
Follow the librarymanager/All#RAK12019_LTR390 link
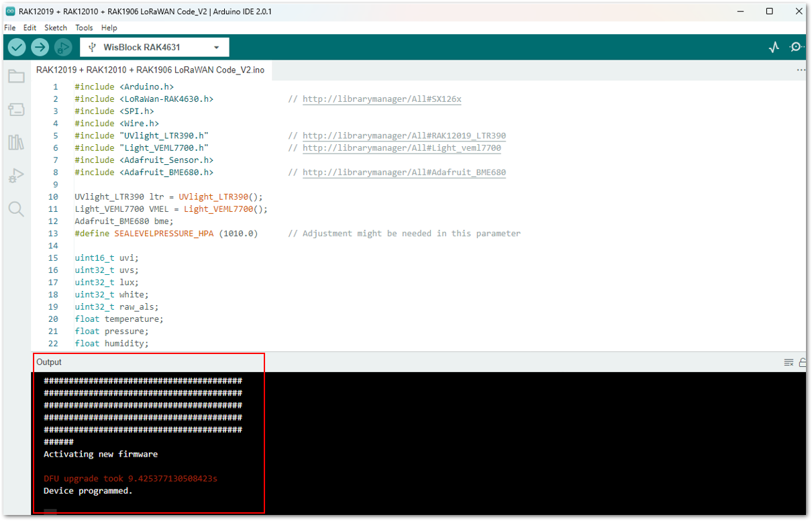[x=404, y=135]
